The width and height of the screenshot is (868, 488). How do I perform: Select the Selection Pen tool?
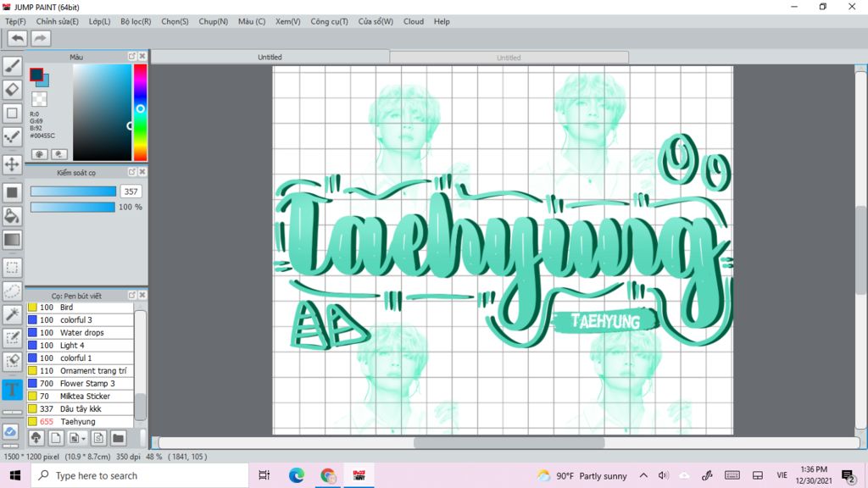(12, 338)
